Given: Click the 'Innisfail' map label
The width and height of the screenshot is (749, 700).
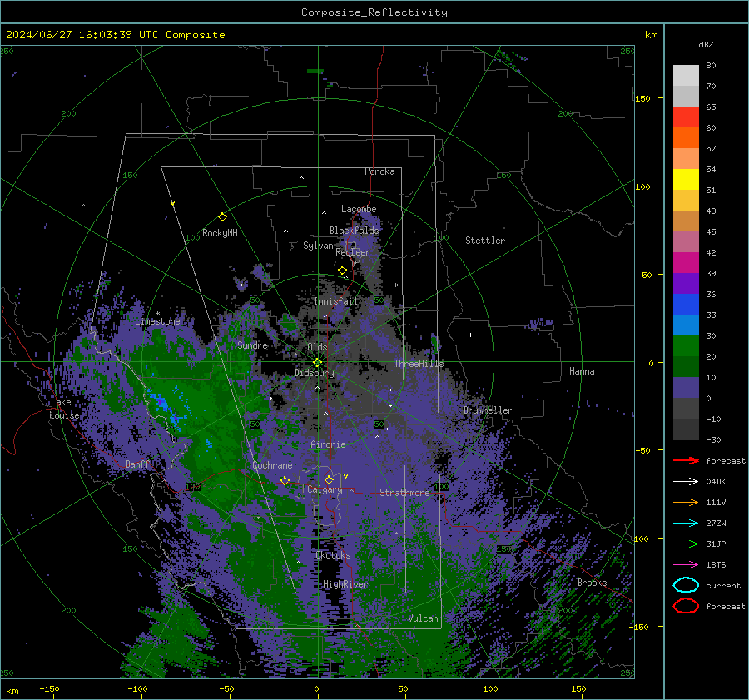Looking at the screenshot, I should tap(335, 301).
